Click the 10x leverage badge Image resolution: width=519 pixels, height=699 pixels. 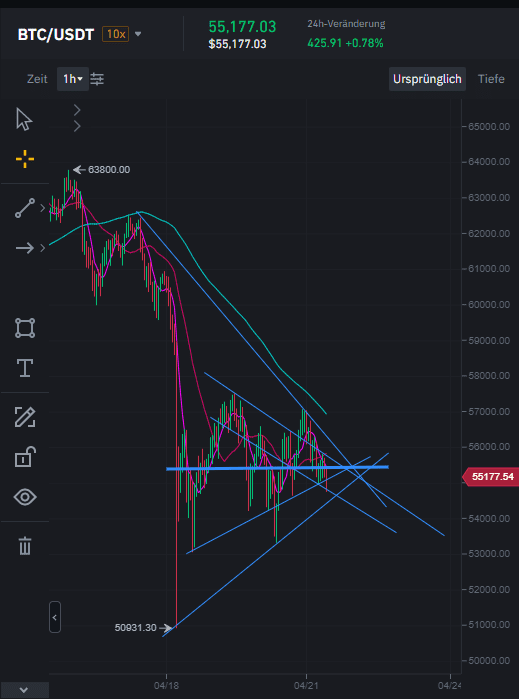[115, 34]
